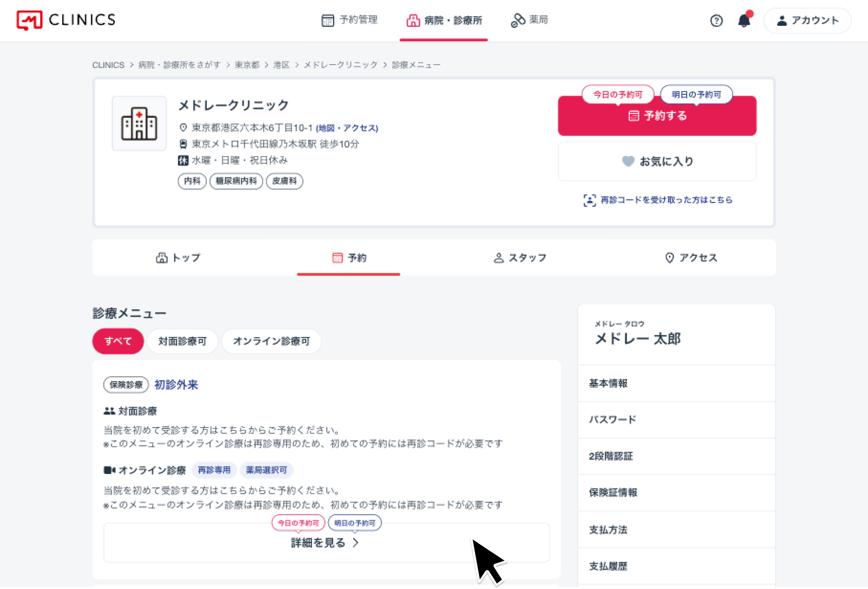Select the 対面診療可 filter chip
Screen dimensions: 868x589
pos(183,342)
